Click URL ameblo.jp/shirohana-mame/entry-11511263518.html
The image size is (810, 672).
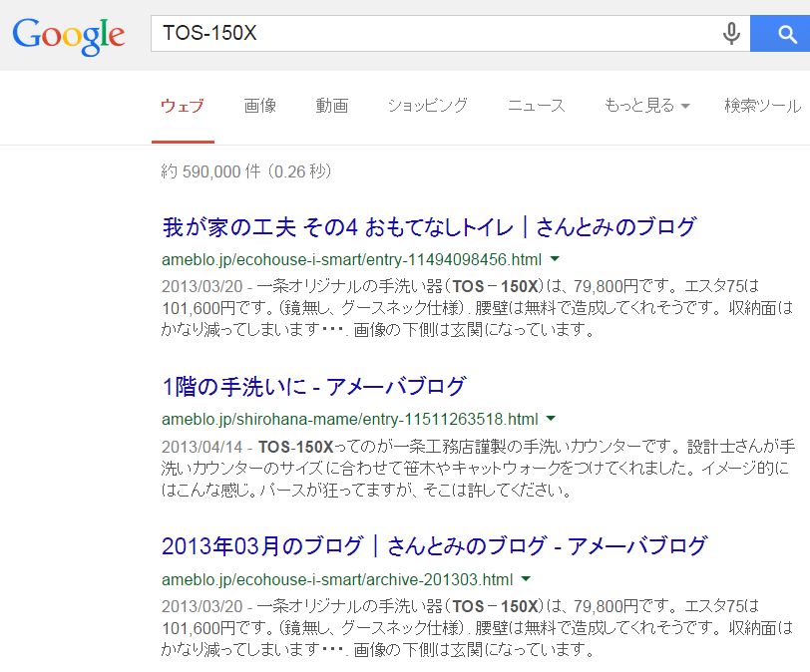pos(350,419)
